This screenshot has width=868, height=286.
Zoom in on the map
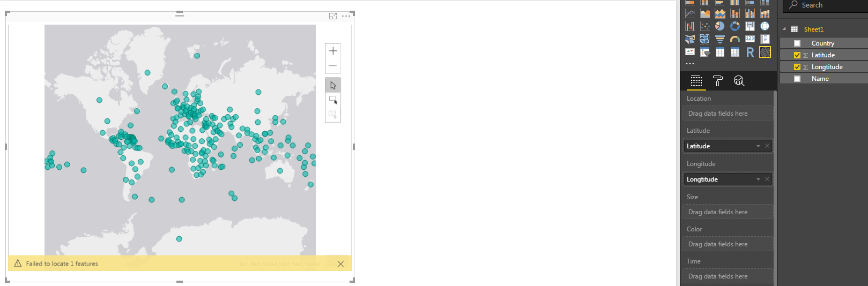[333, 51]
